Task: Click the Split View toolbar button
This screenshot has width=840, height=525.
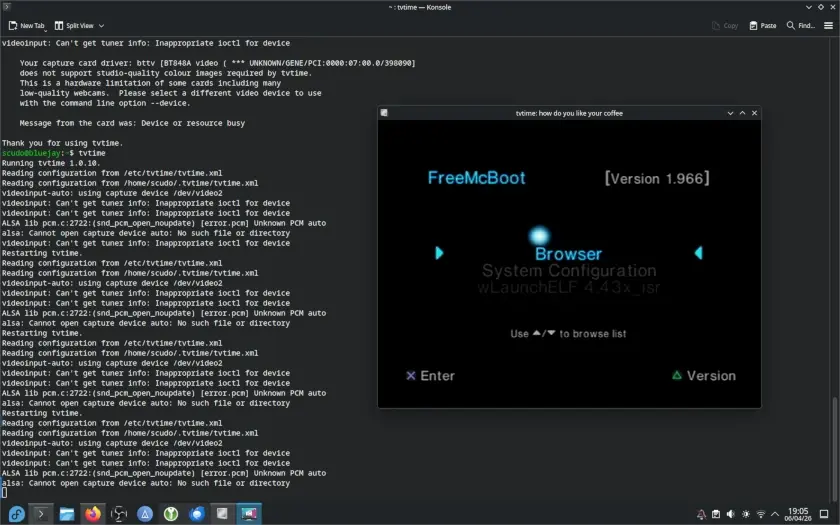Action: pyautogui.click(x=74, y=26)
